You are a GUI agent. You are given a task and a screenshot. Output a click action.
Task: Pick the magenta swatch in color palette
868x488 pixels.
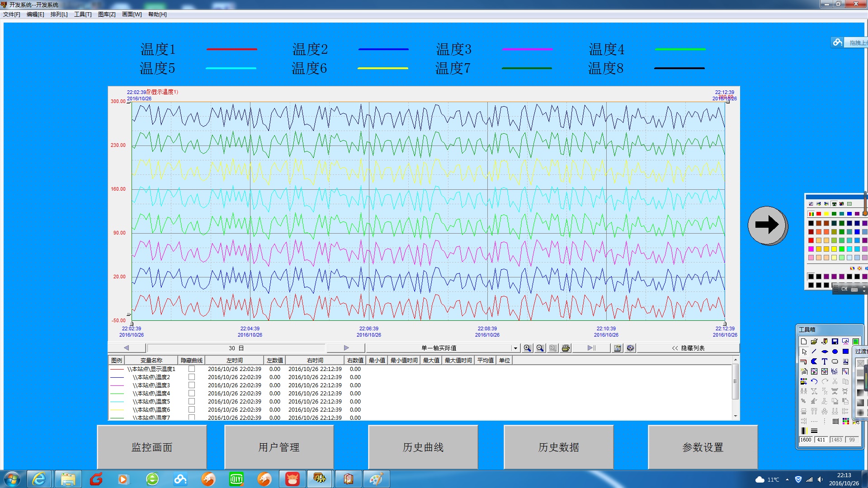click(x=811, y=249)
